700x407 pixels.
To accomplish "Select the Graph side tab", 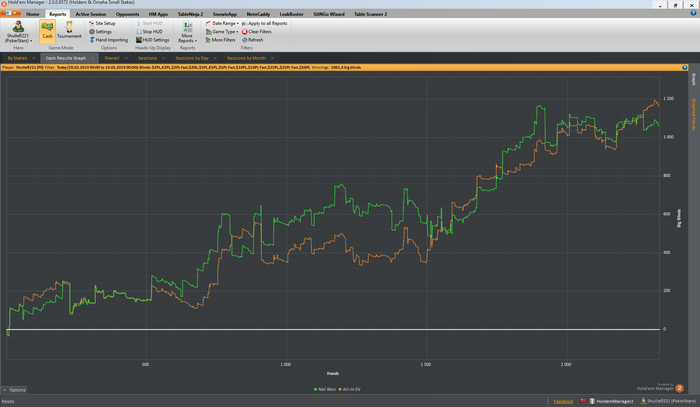I will (x=694, y=79).
